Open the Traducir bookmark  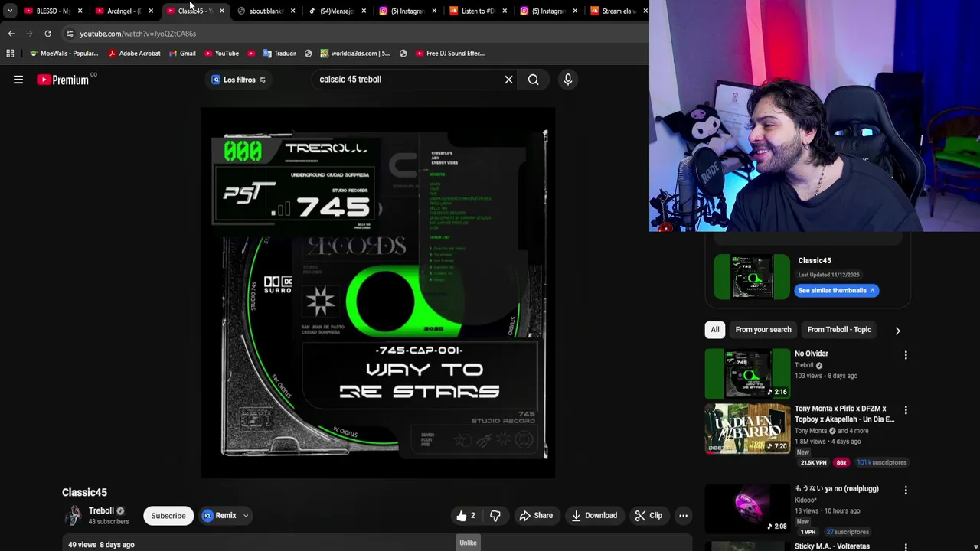(x=279, y=54)
